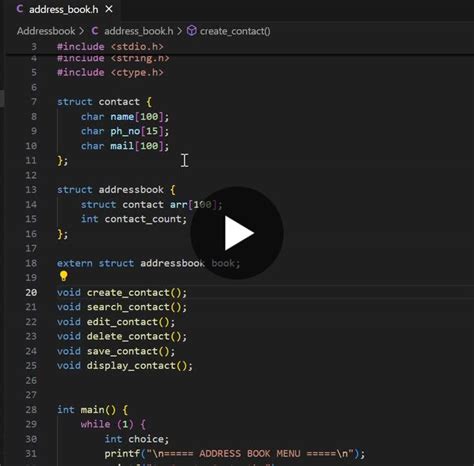Click the yellow lightbulb code action icon

pyautogui.click(x=63, y=276)
